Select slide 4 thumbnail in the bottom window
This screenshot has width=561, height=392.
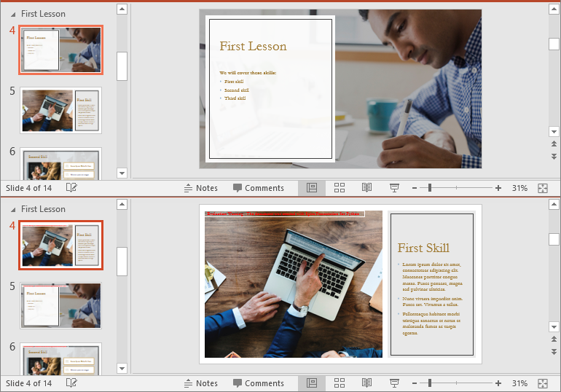tap(60, 246)
